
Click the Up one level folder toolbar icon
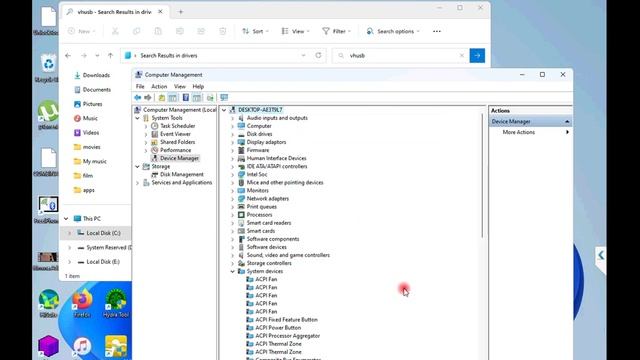[162, 98]
